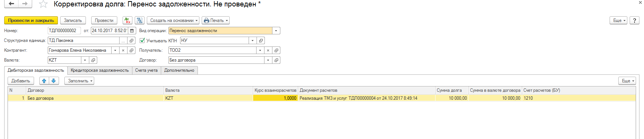Move row down with blue arrow

pos(53,81)
